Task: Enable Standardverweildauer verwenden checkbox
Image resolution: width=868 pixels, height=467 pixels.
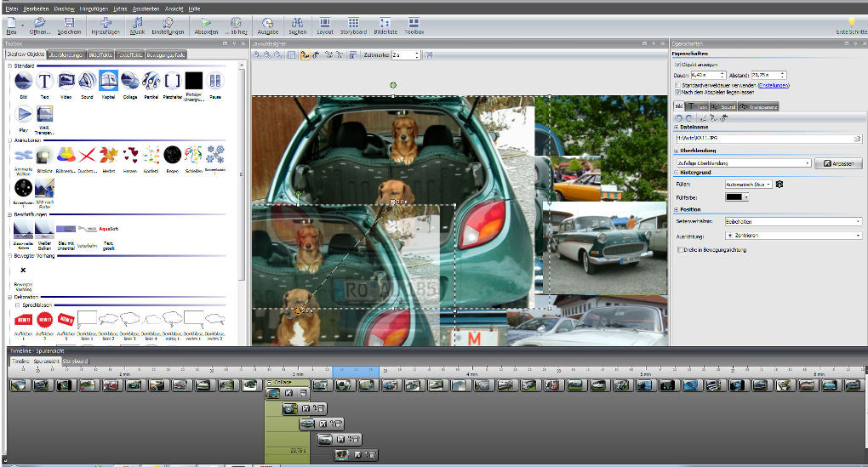Action: 677,85
